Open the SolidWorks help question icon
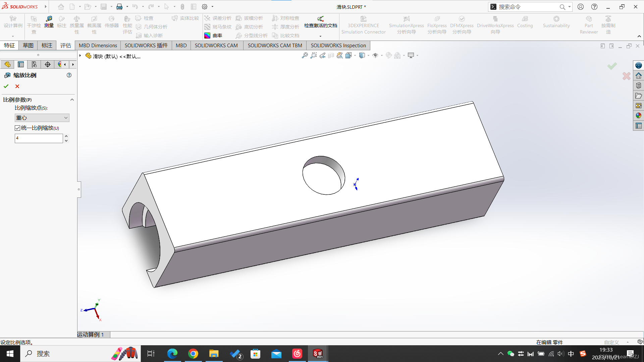Viewport: 644px width, 362px height. click(594, 7)
